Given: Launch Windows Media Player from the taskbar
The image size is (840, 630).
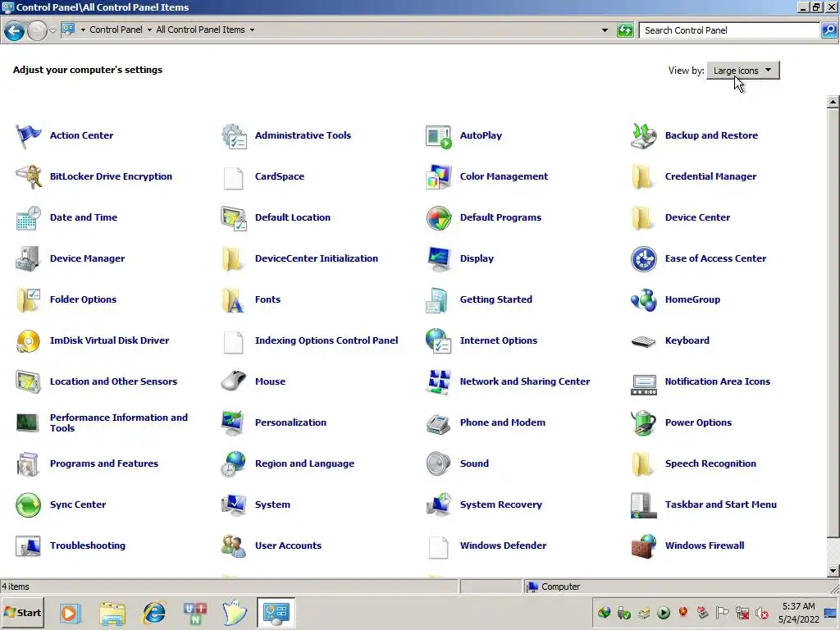Looking at the screenshot, I should pyautogui.click(x=70, y=613).
